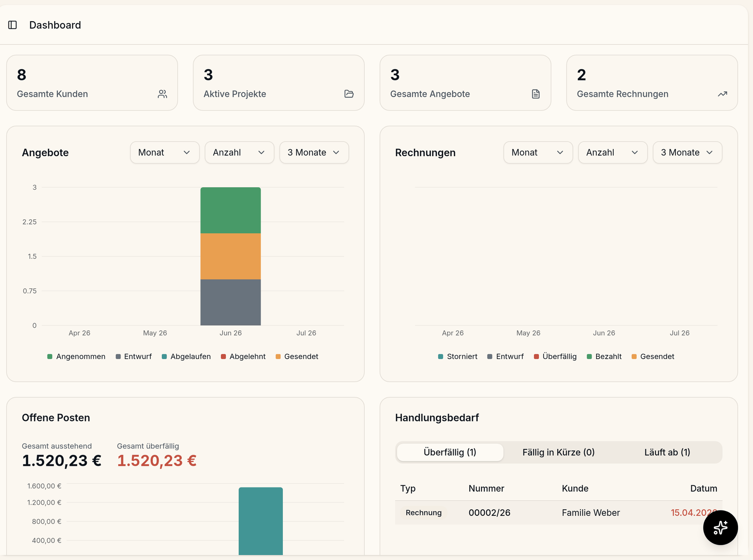753x560 pixels.
Task: Click the overdue date 15.04.2026
Action: (694, 513)
